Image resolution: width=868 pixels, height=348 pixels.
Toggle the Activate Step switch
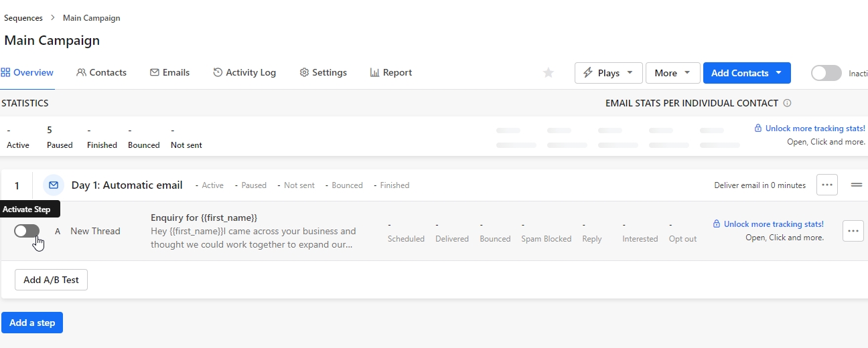click(27, 231)
